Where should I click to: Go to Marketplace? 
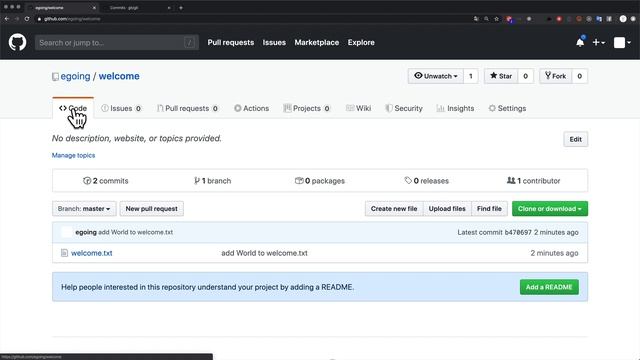[x=317, y=42]
